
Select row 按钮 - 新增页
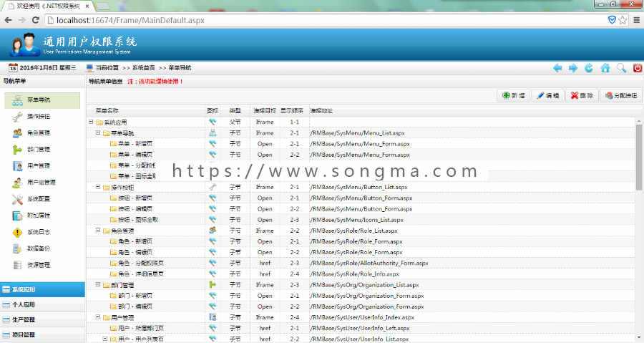tap(362, 198)
